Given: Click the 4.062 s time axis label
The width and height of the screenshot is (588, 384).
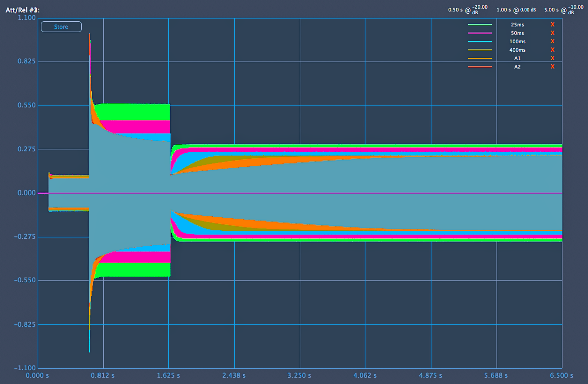Looking at the screenshot, I should (365, 376).
